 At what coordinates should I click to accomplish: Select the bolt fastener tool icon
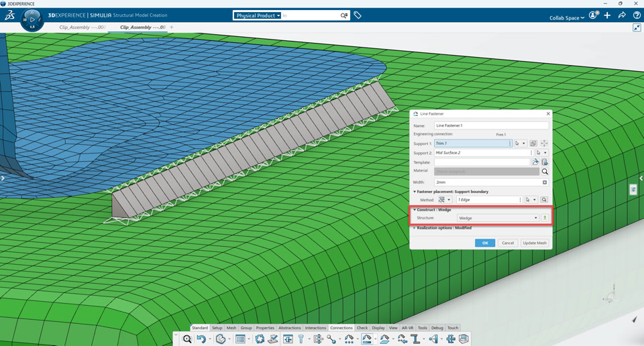click(x=301, y=339)
